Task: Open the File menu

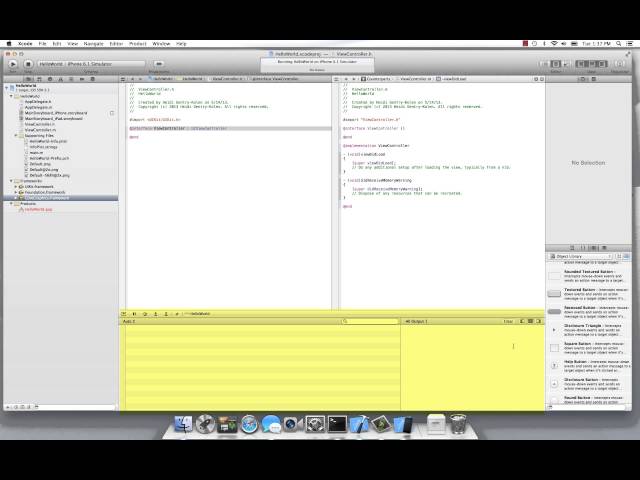Action: (42, 44)
